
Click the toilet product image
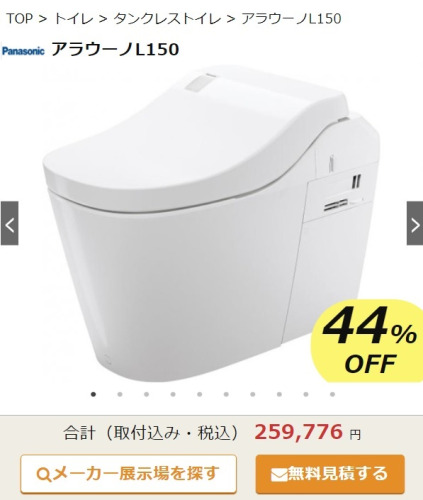point(211,223)
